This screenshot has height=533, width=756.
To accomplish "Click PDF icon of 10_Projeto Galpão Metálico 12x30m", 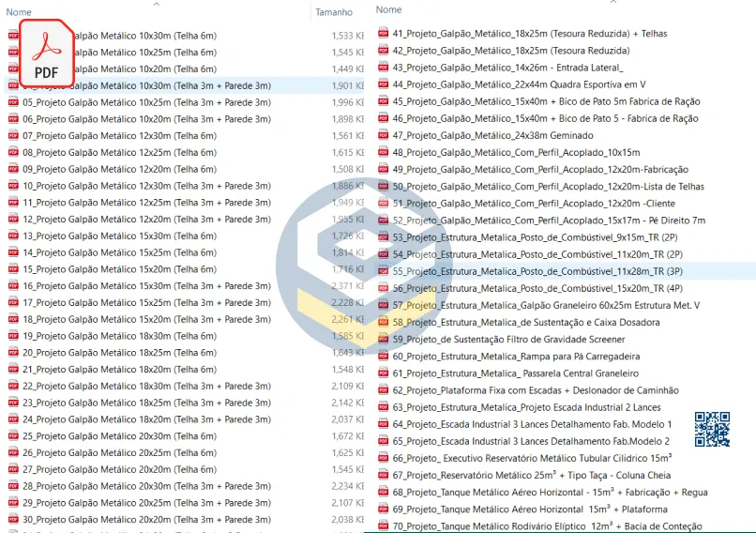I will coord(13,186).
